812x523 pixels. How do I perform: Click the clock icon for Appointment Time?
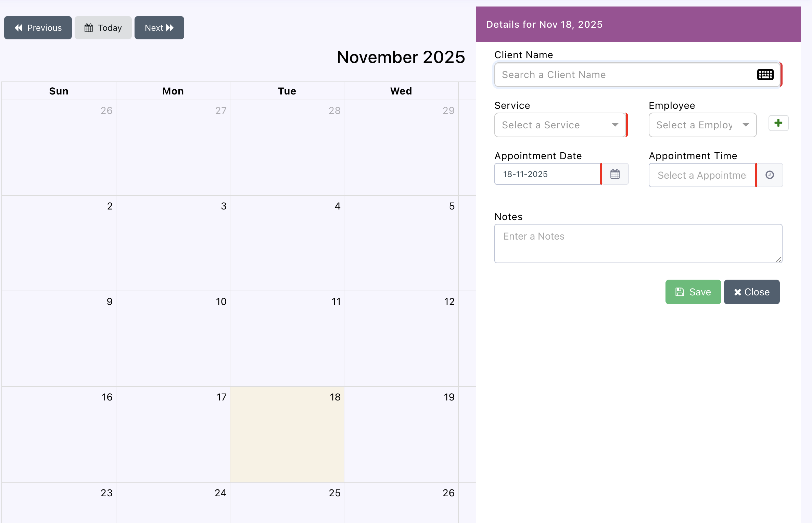(x=770, y=175)
